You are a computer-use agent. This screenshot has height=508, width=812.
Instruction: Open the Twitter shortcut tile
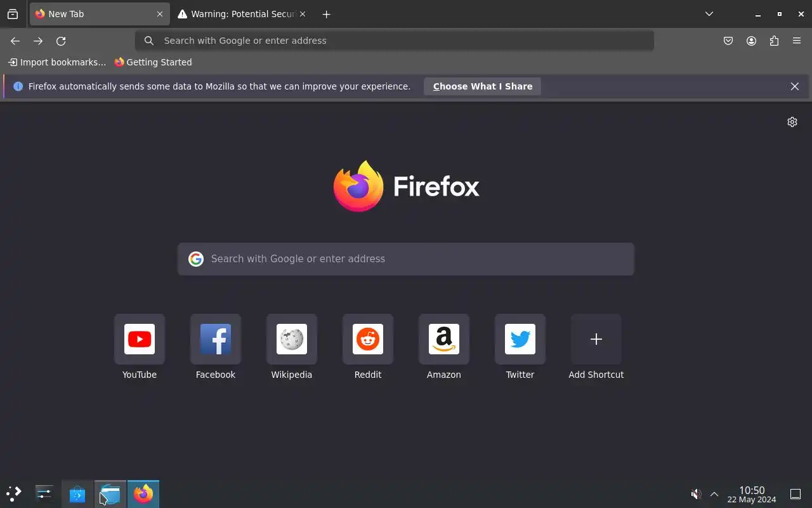point(520,339)
